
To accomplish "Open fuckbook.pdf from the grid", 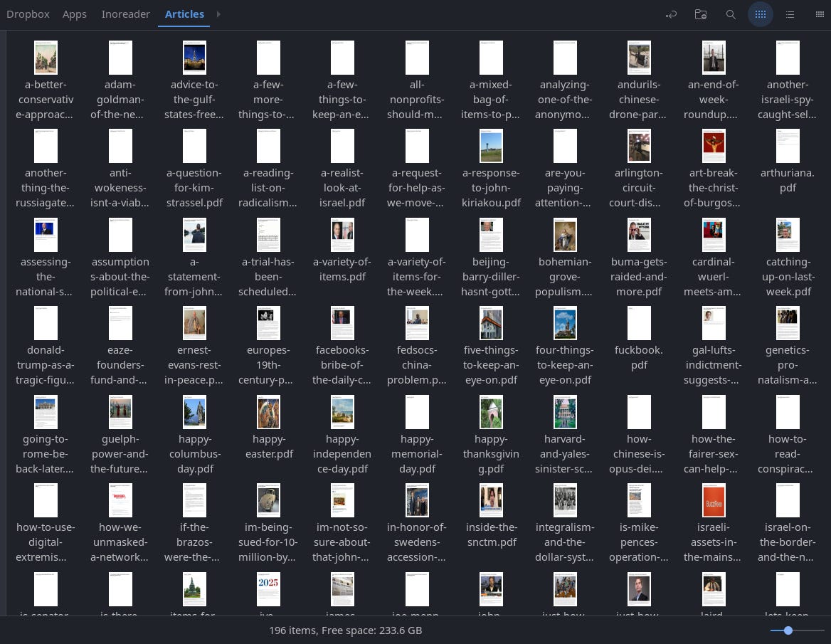I will tap(639, 323).
